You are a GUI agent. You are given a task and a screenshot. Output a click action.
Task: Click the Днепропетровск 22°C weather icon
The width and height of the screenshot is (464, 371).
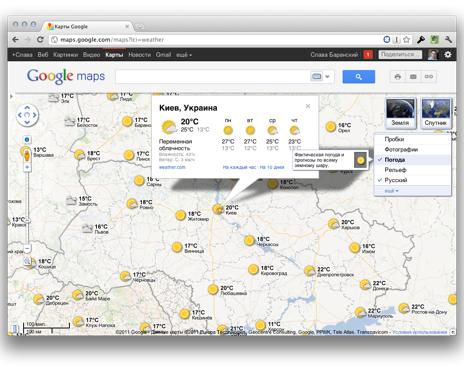pyautogui.click(x=310, y=271)
